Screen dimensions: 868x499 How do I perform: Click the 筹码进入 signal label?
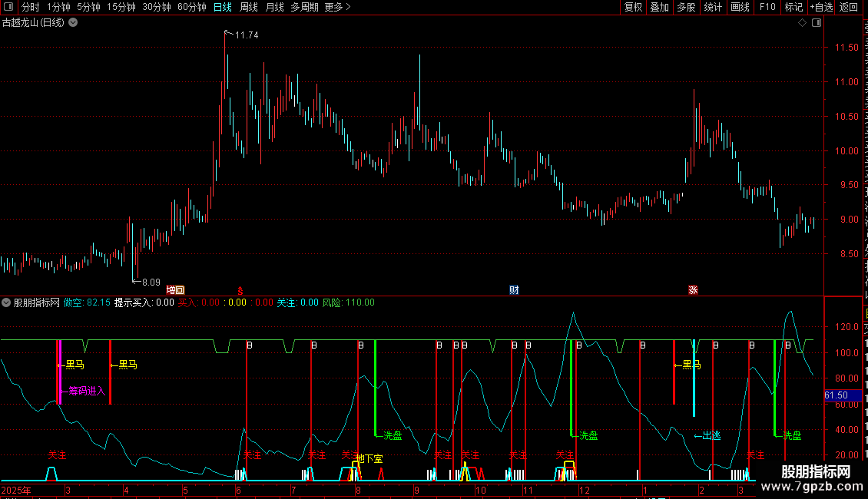(x=87, y=391)
